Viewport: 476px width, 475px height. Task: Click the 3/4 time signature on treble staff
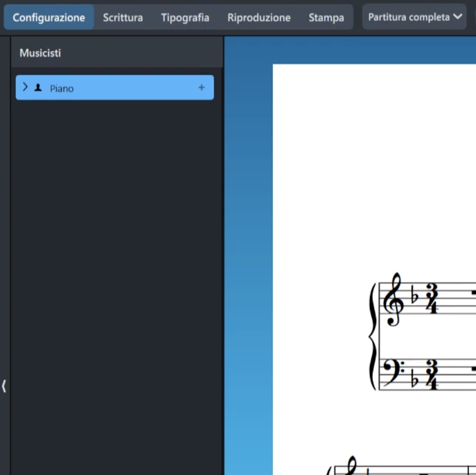pyautogui.click(x=431, y=299)
